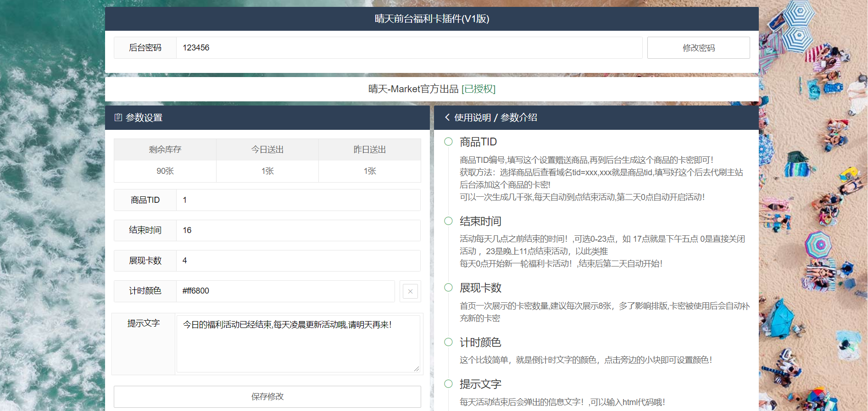Click the circle marker next to 提示文字
Viewport: 868px width, 411px height.
pyautogui.click(x=448, y=383)
